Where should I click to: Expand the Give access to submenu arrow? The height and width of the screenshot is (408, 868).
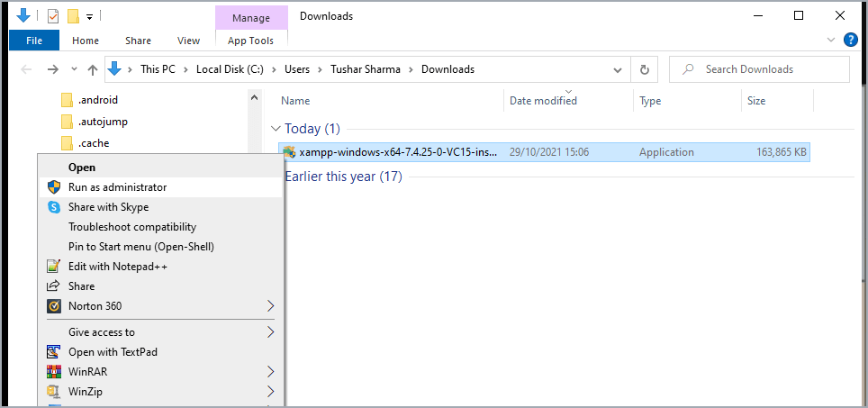(x=270, y=332)
